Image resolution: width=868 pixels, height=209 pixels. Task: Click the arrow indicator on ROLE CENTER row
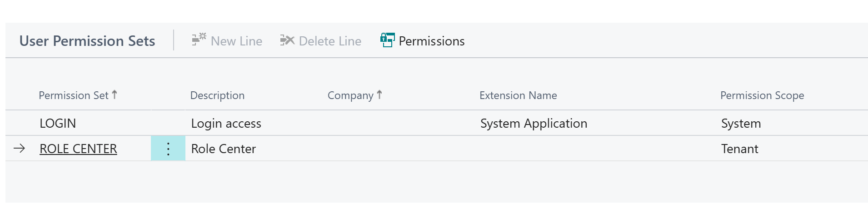(x=19, y=149)
